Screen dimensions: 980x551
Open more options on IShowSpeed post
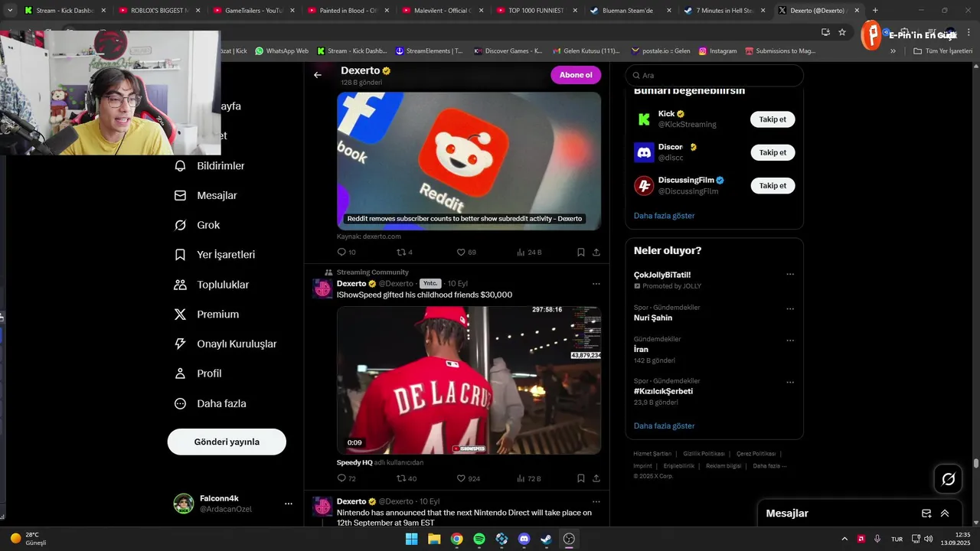tap(596, 284)
